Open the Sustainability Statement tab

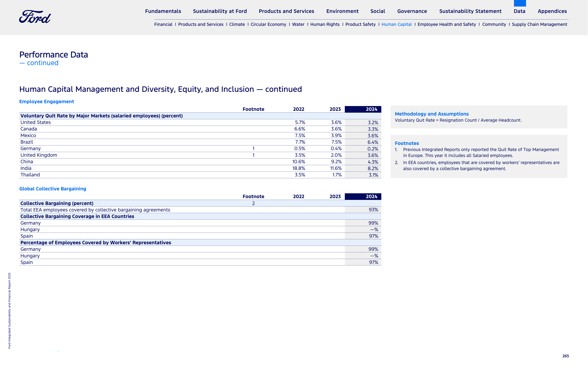coord(470,11)
